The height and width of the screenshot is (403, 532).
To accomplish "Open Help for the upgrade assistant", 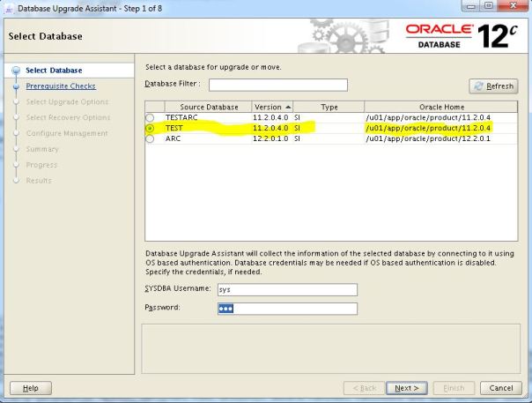I will tap(30, 388).
